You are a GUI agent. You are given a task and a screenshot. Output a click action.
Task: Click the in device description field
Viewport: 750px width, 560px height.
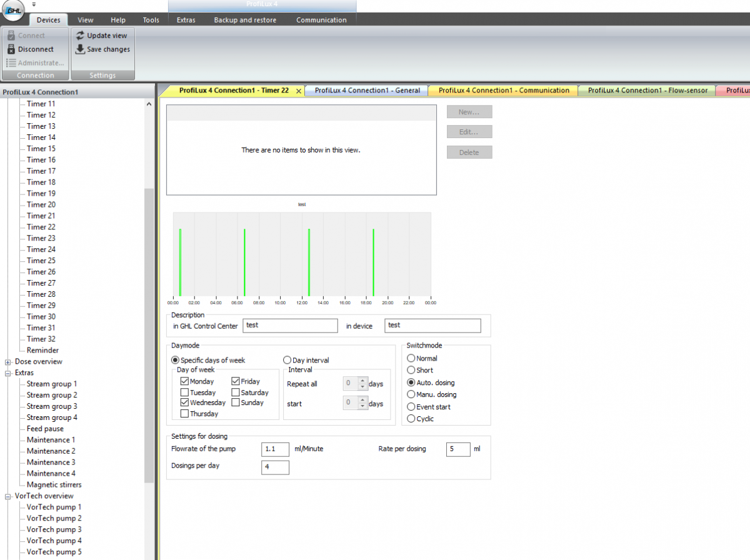pos(433,326)
